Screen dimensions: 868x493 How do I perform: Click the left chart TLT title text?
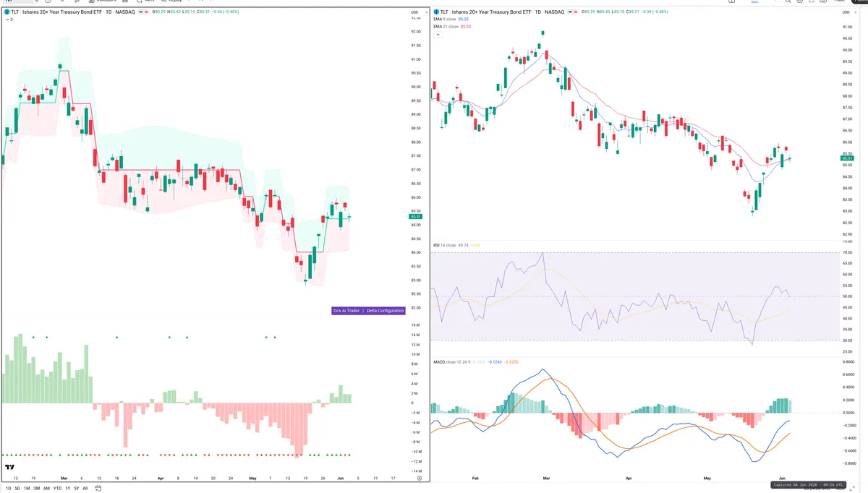click(72, 12)
